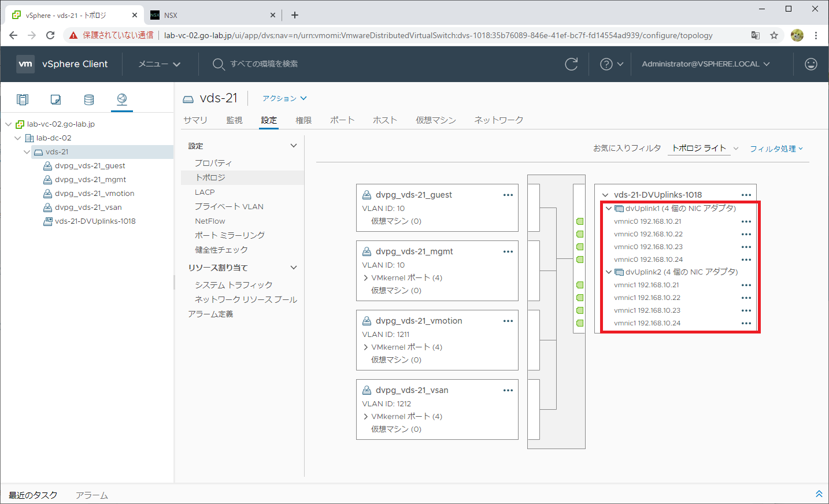829x504 pixels.
Task: Click the smiley feedback icon
Action: [811, 64]
